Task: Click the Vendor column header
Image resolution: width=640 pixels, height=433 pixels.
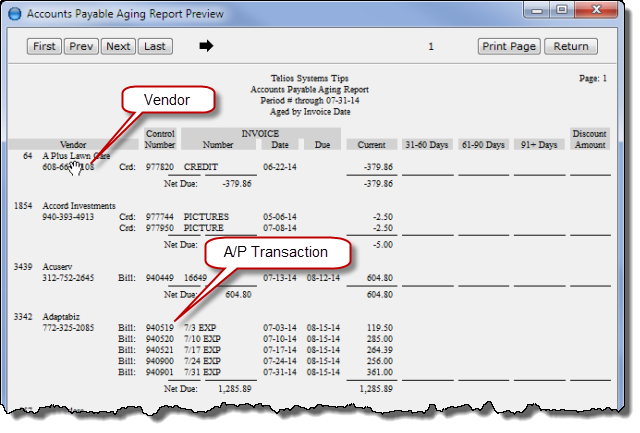Action: point(73,145)
